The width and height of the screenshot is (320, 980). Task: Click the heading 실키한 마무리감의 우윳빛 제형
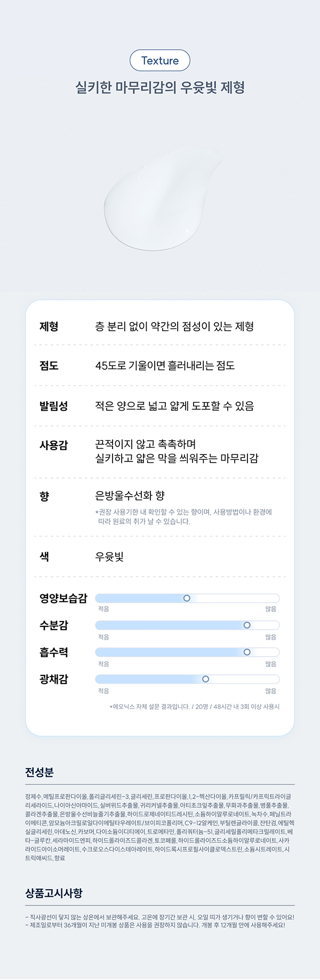point(160,87)
